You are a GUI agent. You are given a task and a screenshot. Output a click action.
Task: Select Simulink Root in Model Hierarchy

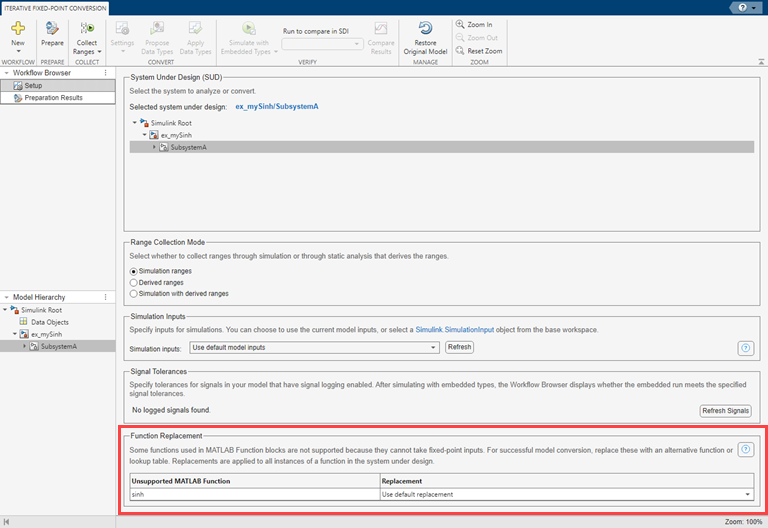click(x=41, y=310)
